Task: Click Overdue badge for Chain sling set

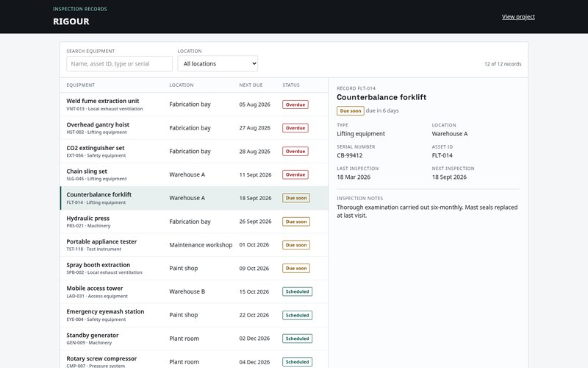Action: 295,174
